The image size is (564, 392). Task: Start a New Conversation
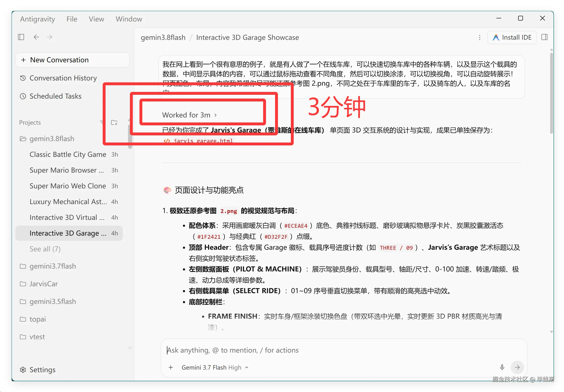(x=72, y=60)
